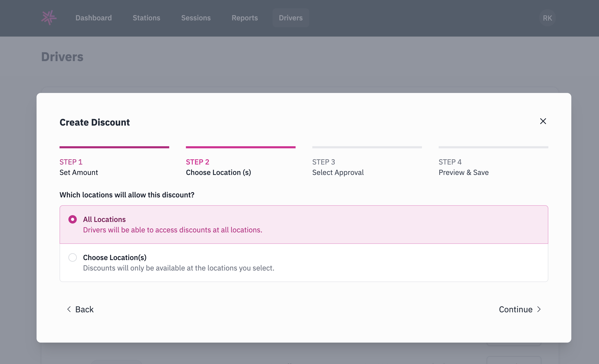The image size is (599, 364).
Task: Close the Create Discount dialog
Action: (543, 121)
